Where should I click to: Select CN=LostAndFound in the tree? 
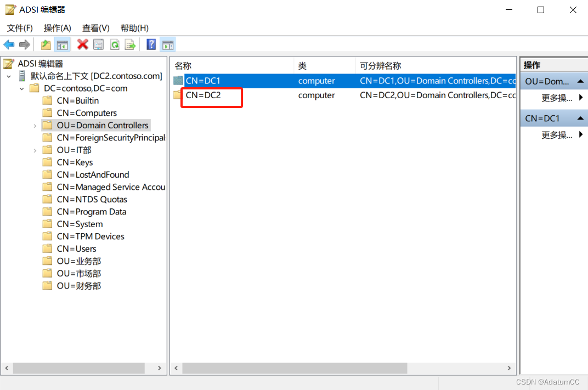[93, 175]
